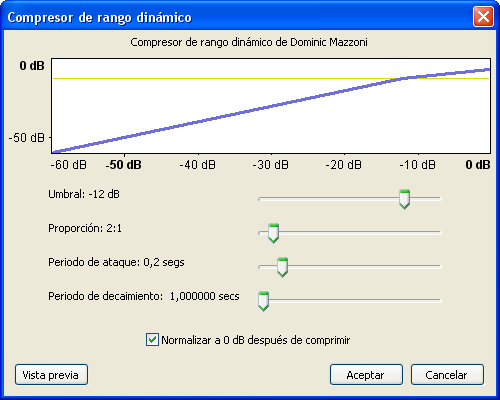Viewport: 500px width, 400px height.
Task: Uncheck Normalizar a 0 dB después de comprimir
Action: 152,340
